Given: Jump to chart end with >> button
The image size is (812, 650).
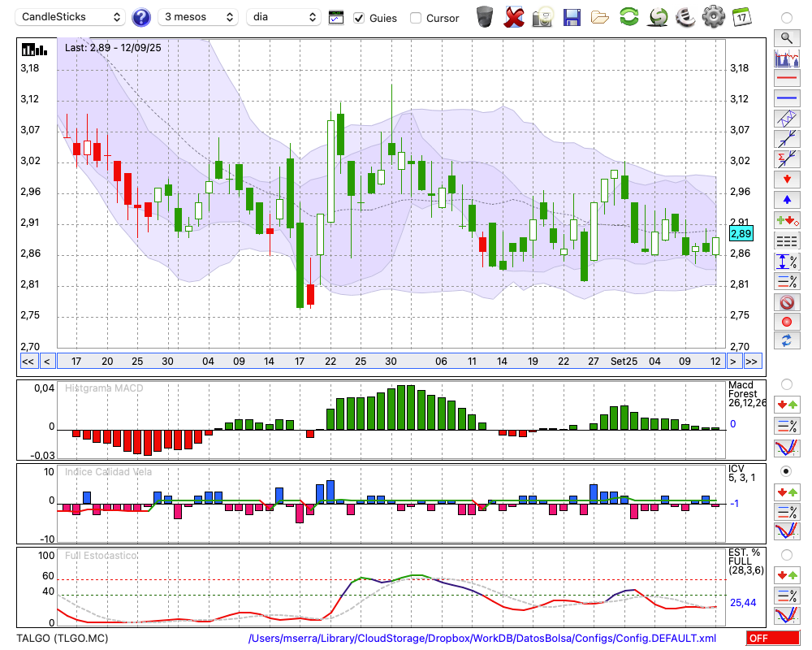Looking at the screenshot, I should [x=753, y=362].
